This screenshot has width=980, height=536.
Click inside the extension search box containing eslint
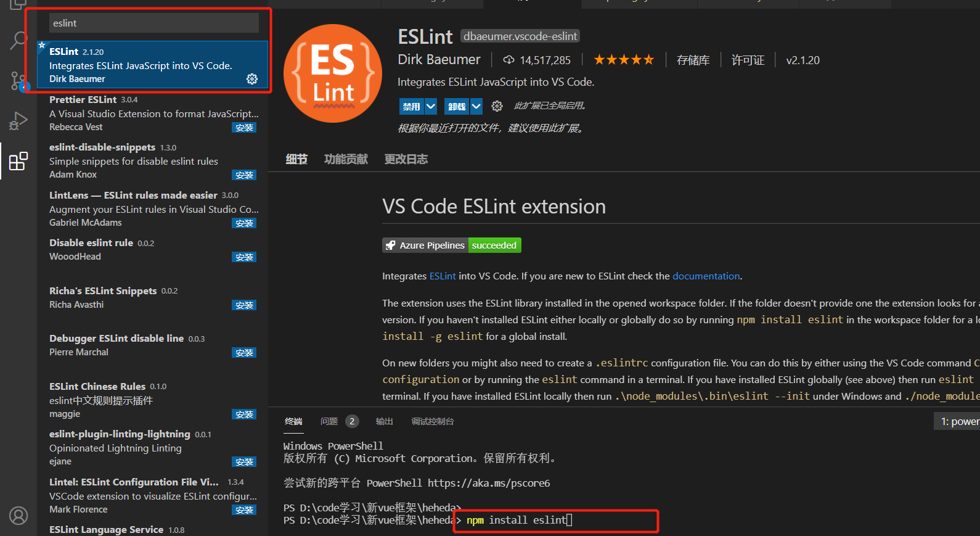[154, 23]
